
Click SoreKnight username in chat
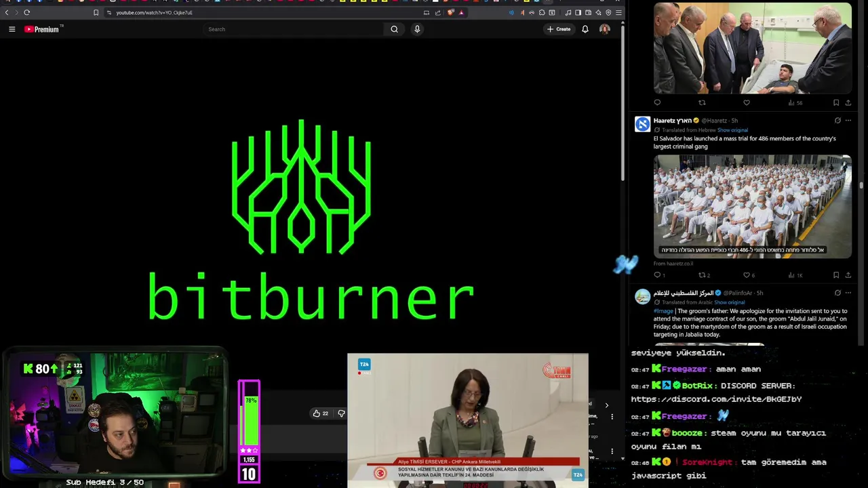[x=707, y=462]
